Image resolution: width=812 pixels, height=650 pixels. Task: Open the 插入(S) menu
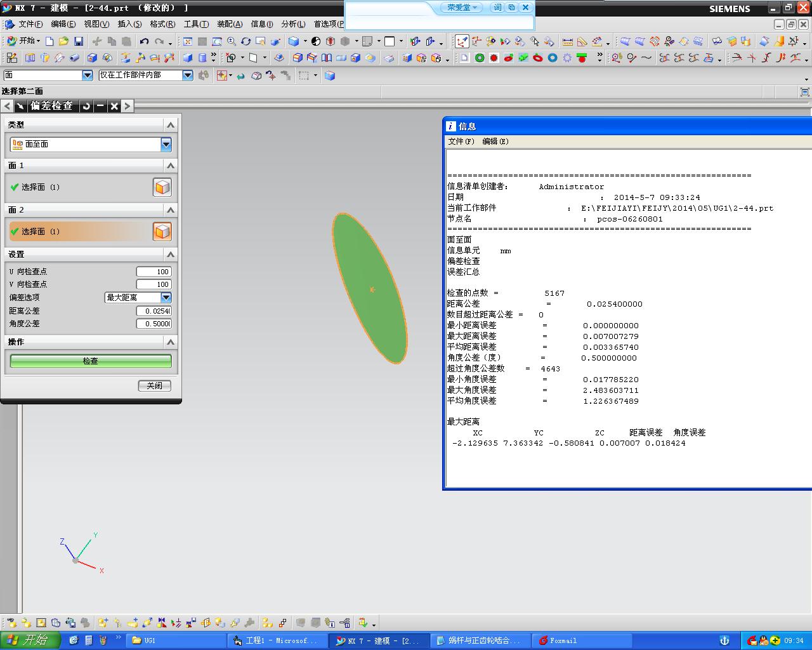tap(129, 24)
